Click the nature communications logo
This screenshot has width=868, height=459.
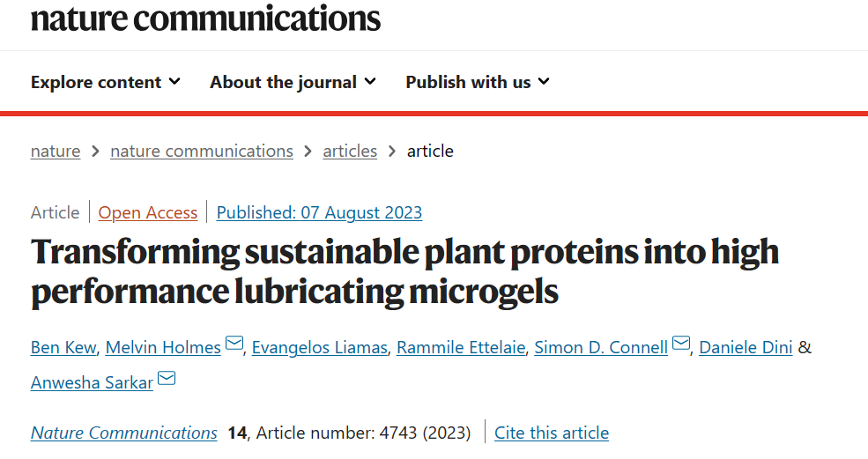[x=206, y=19]
